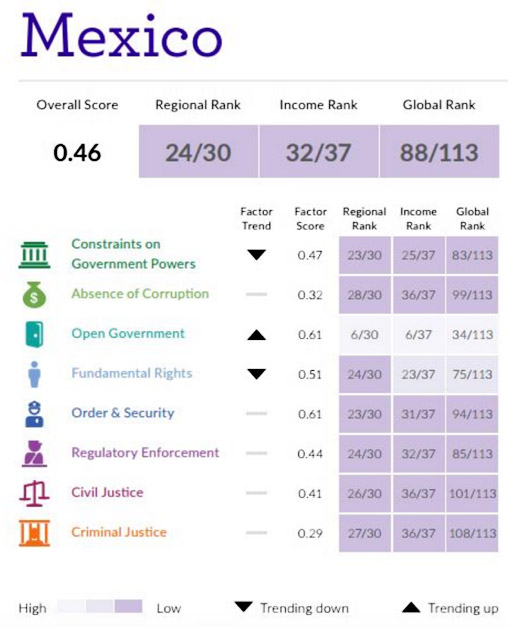Click the Constraints on Government Powers building icon
518x627 pixels.
tap(34, 255)
